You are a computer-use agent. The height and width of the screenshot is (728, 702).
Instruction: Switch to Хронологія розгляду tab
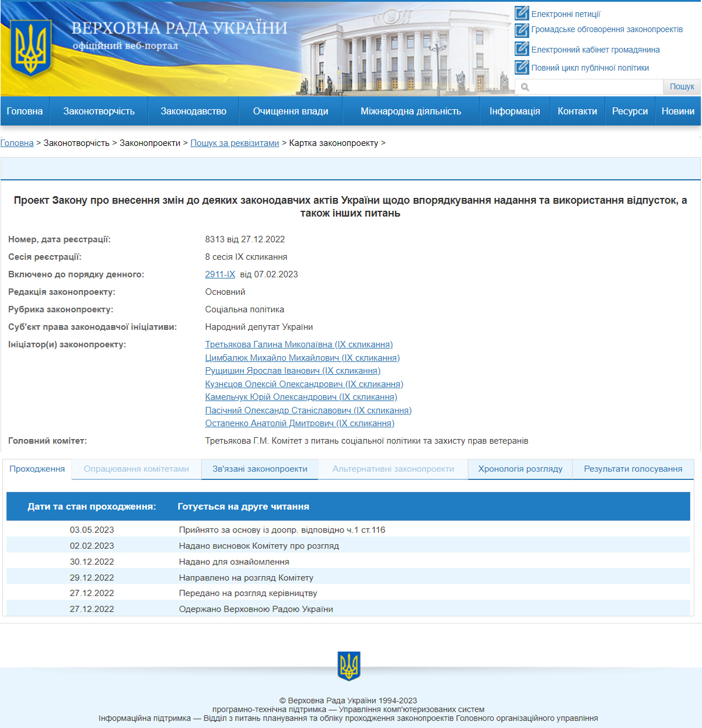[x=521, y=469]
